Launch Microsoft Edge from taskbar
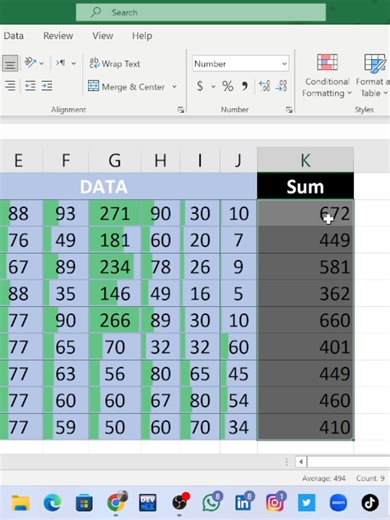Viewport: 390px width, 520px height. coord(52,503)
